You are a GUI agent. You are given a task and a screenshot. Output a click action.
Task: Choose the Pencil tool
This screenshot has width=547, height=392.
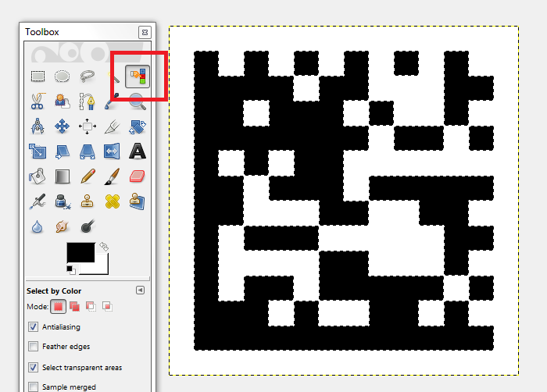(88, 176)
